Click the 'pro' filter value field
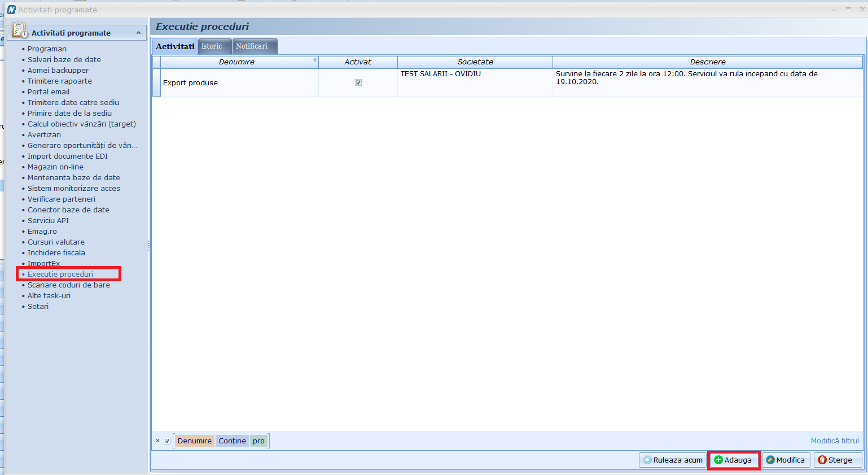868x475 pixels. coord(258,441)
